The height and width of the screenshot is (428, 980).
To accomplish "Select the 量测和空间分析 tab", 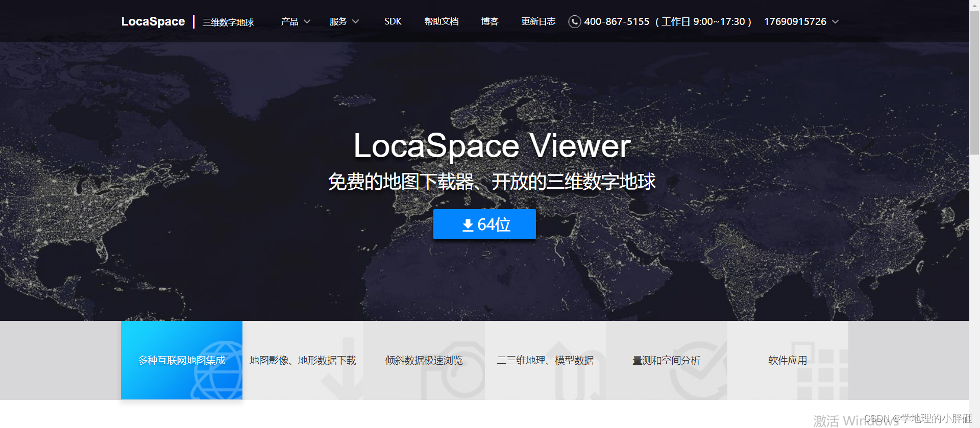I will tap(667, 360).
